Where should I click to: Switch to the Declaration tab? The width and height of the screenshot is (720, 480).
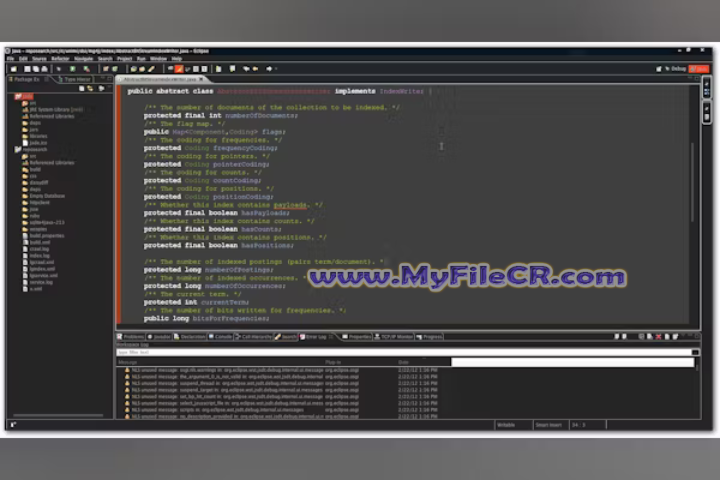coord(190,337)
